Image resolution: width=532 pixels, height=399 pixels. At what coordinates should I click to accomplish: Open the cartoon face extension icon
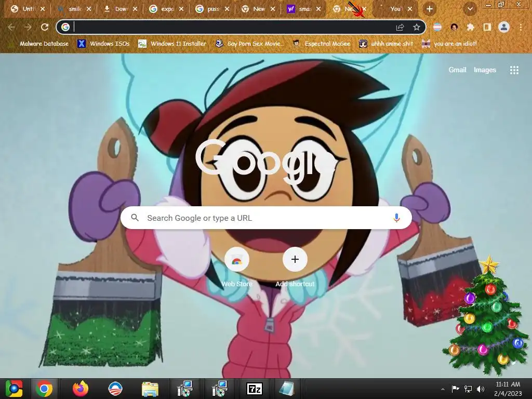[454, 27]
